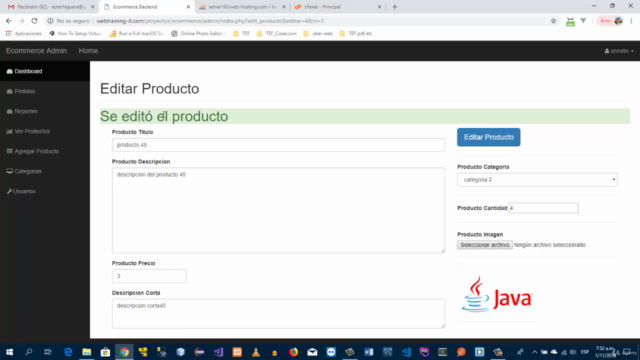Open Word from the taskbar
The image size is (640, 360).
click(x=369, y=352)
